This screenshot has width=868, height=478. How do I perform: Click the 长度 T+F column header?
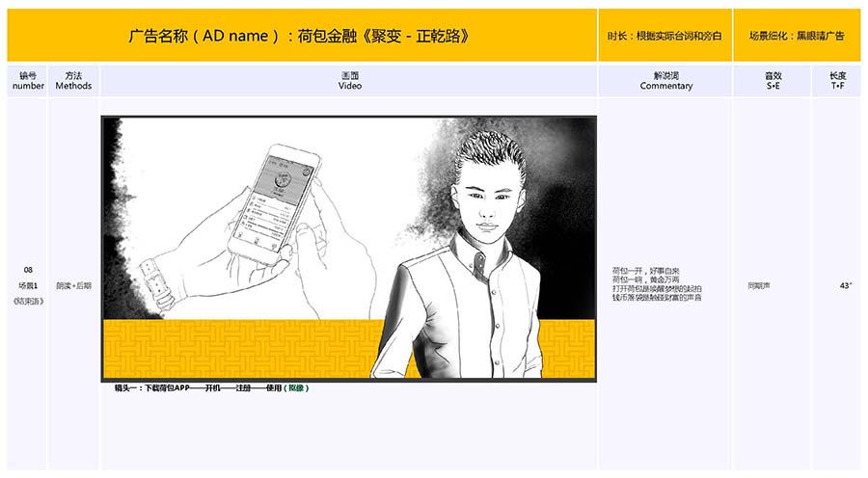836,80
